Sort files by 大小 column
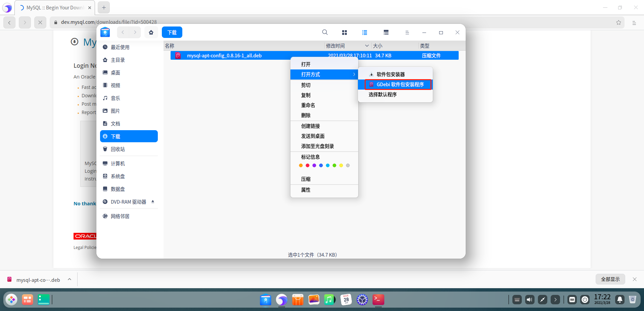 (395, 46)
